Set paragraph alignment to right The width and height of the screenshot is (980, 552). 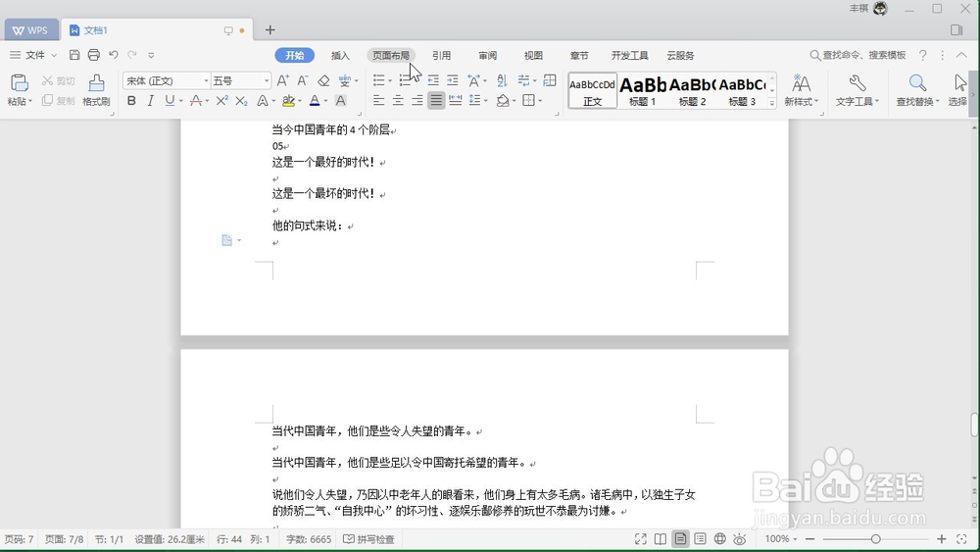point(416,100)
